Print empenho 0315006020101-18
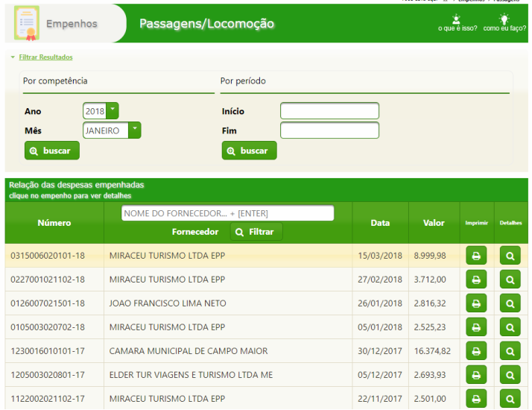The height and width of the screenshot is (410, 532). 476,256
